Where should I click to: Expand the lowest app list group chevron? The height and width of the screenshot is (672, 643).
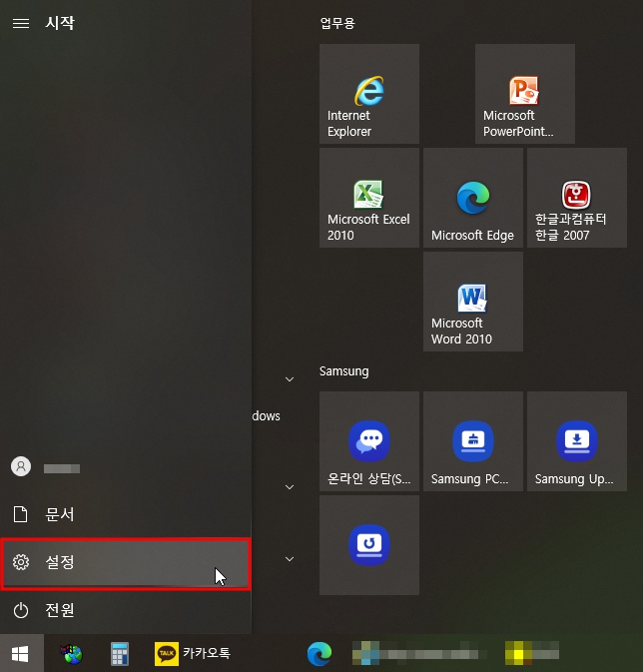point(290,559)
